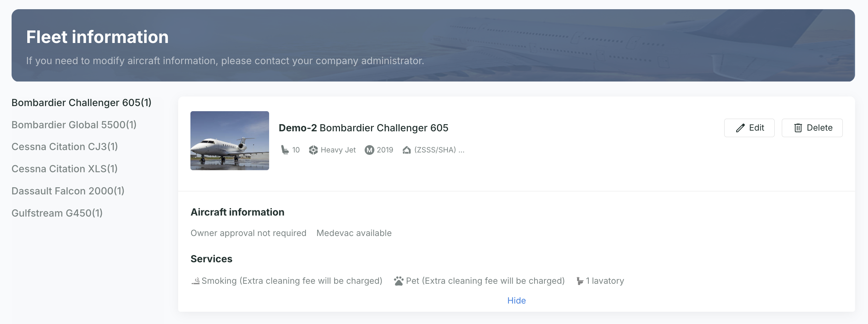
Task: Click the Smoking extra cleaning fee text
Action: (x=292, y=281)
